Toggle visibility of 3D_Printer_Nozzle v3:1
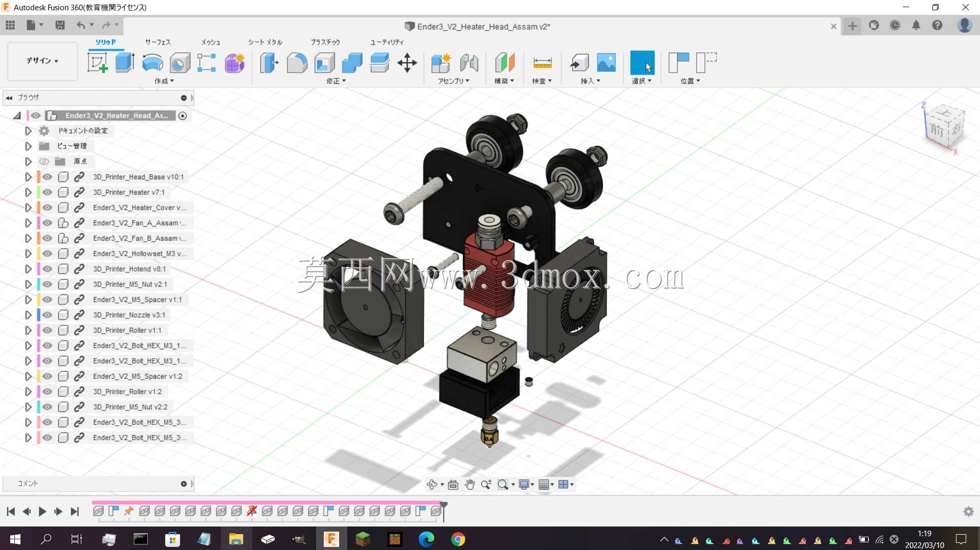This screenshot has height=550, width=980. coord(47,315)
